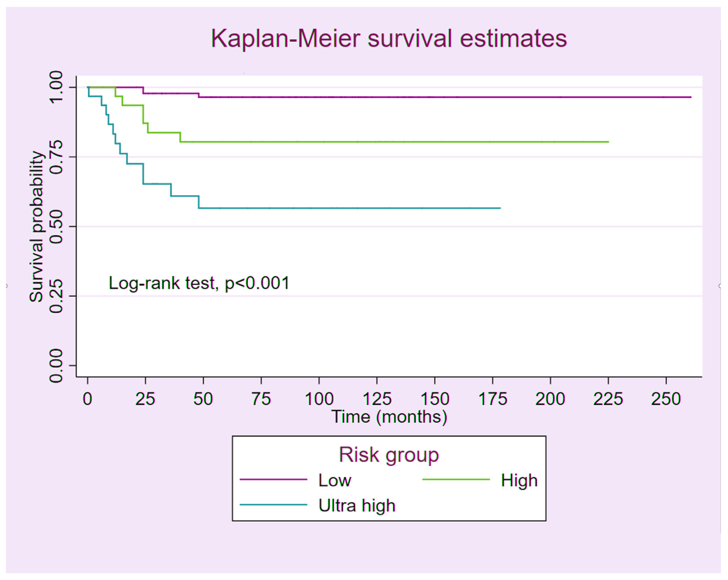Screen dimensions: 728x580
Task: Click the teal Ultra high legend line sample
Action: point(273,505)
